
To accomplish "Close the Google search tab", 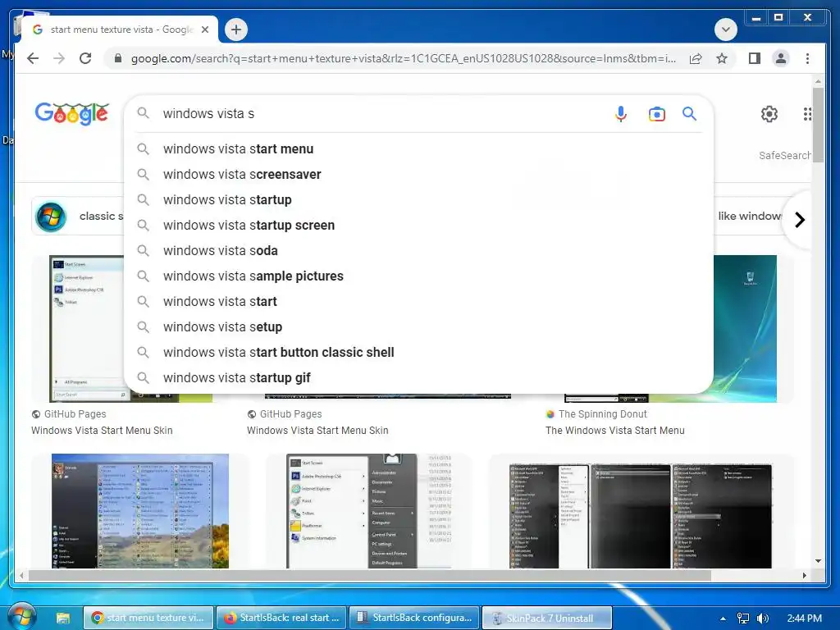I will (204, 30).
